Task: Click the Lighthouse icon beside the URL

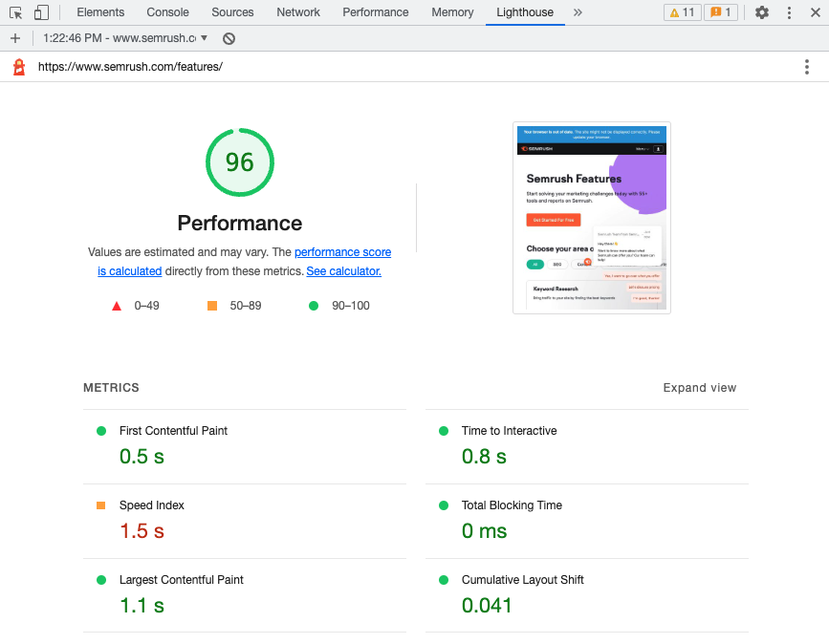Action: [17, 67]
